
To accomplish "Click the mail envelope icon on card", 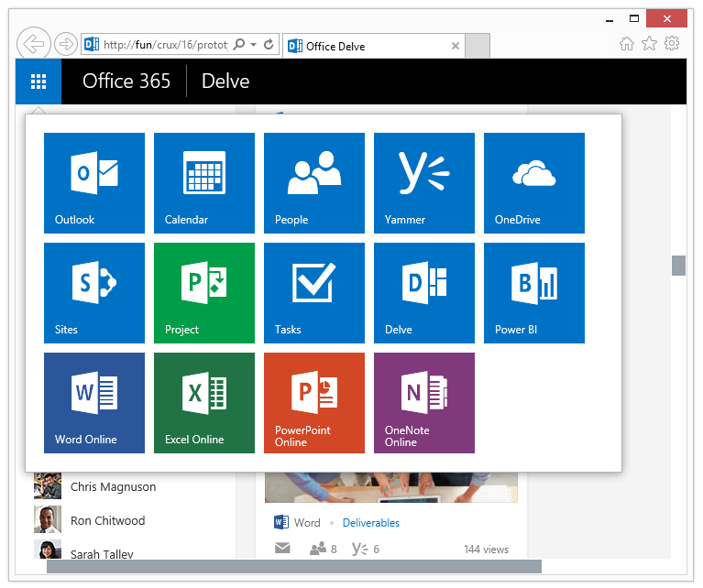I will coord(282,548).
